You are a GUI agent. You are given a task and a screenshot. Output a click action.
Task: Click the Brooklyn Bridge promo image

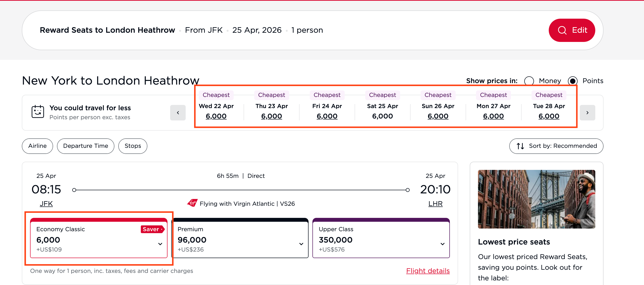click(x=536, y=199)
